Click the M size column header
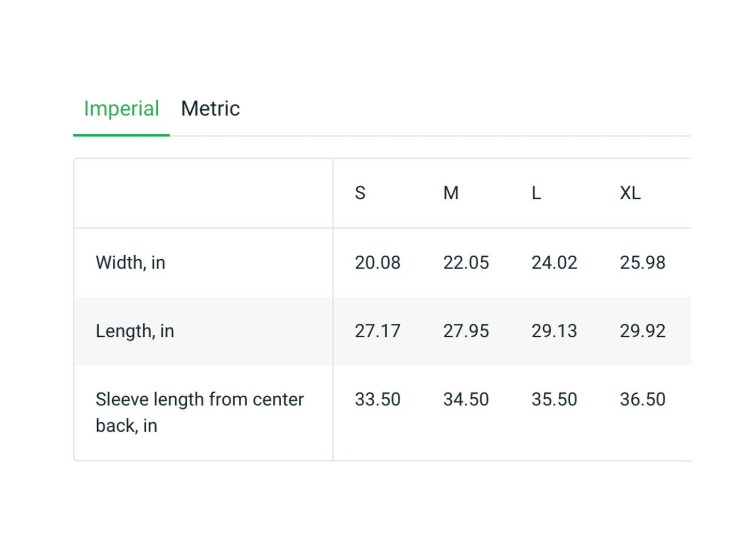The height and width of the screenshot is (560, 747). tap(451, 193)
